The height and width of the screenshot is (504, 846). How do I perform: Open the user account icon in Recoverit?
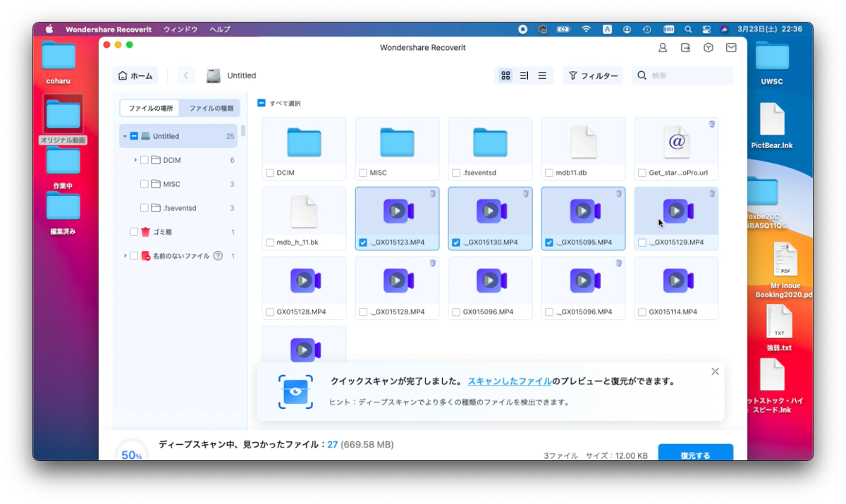(x=663, y=48)
